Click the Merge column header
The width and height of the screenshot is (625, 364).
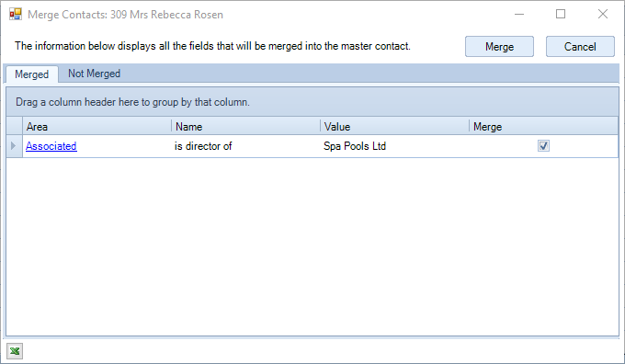(544, 127)
